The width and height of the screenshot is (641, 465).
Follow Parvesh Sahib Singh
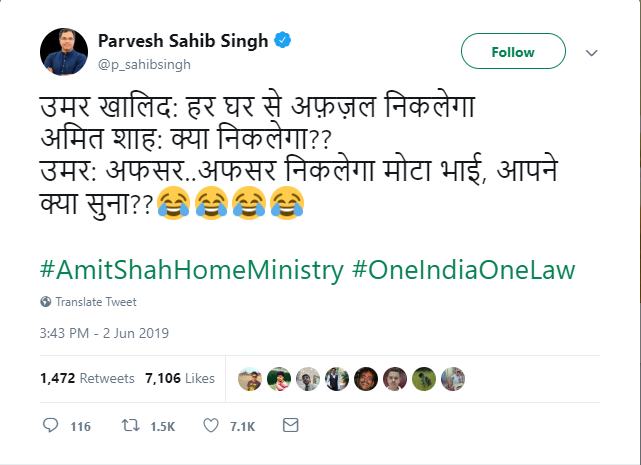point(512,52)
